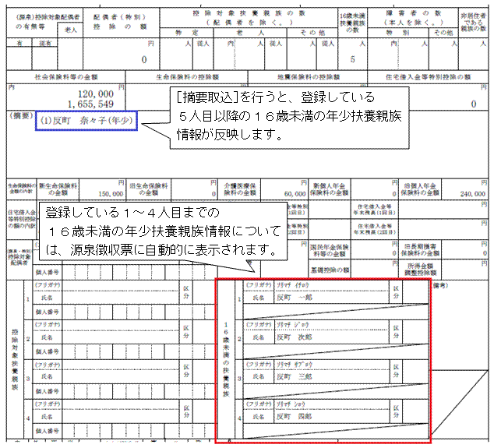Click the 介護医療保険料の金額 label
The image size is (501, 448).
point(240,189)
